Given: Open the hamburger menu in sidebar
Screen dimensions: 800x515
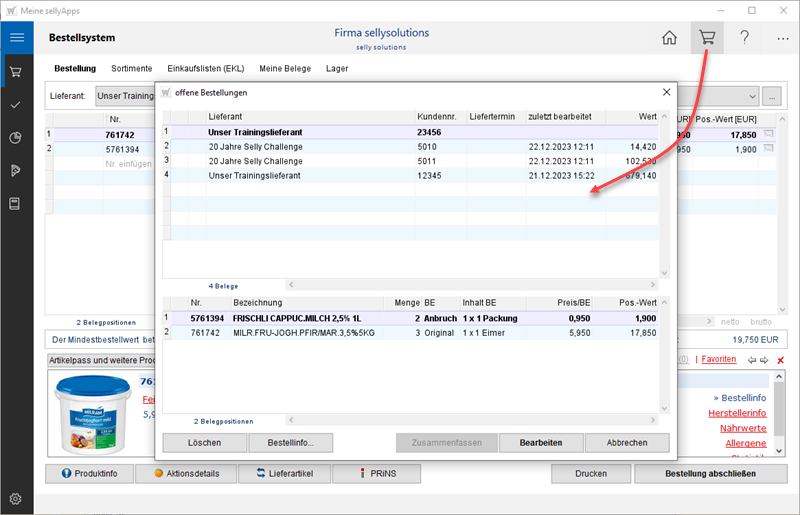Looking at the screenshot, I should [16, 38].
